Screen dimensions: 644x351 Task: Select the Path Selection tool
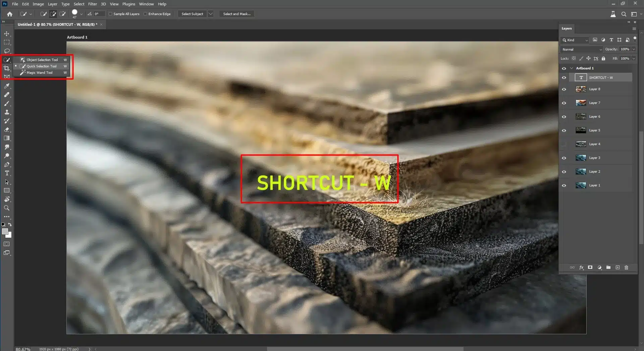[x=7, y=182]
